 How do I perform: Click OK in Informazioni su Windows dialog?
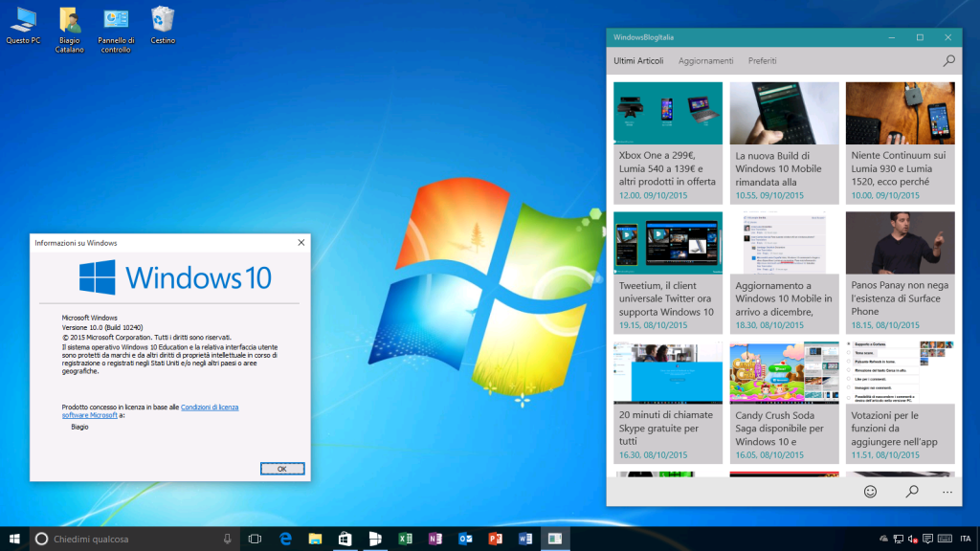282,469
